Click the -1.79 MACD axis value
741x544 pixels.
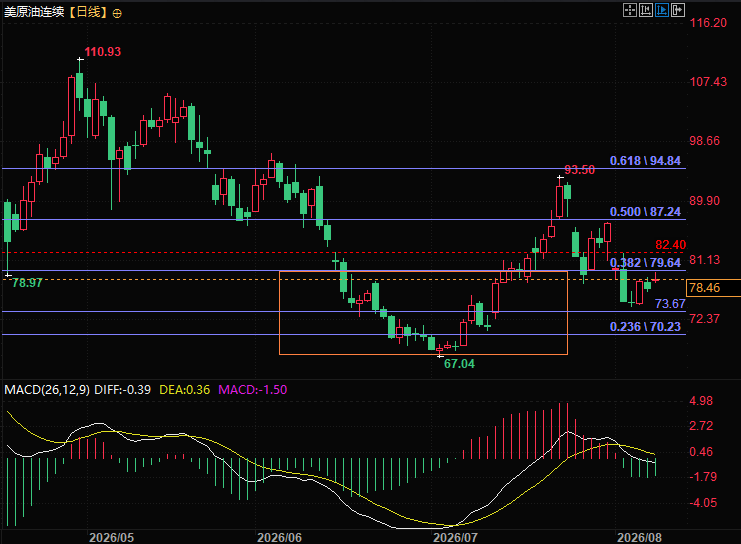click(703, 477)
